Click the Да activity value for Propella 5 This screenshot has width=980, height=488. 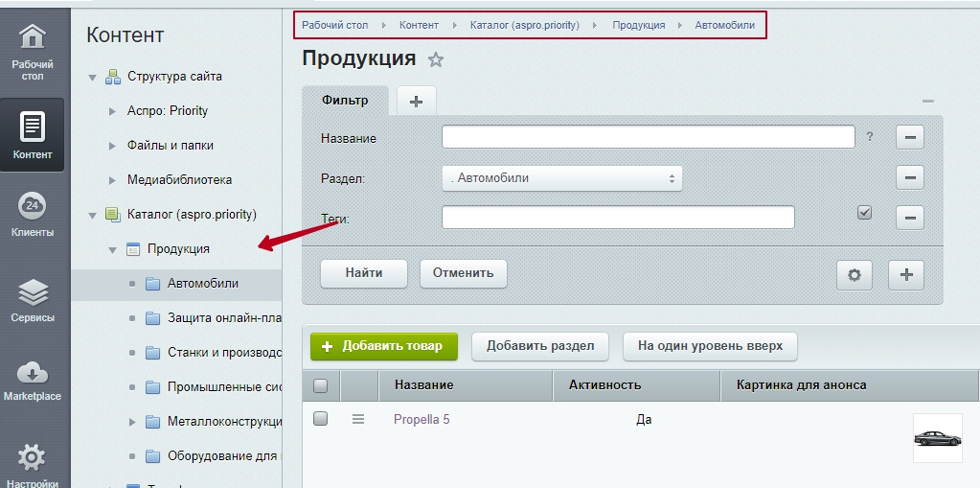tap(644, 420)
